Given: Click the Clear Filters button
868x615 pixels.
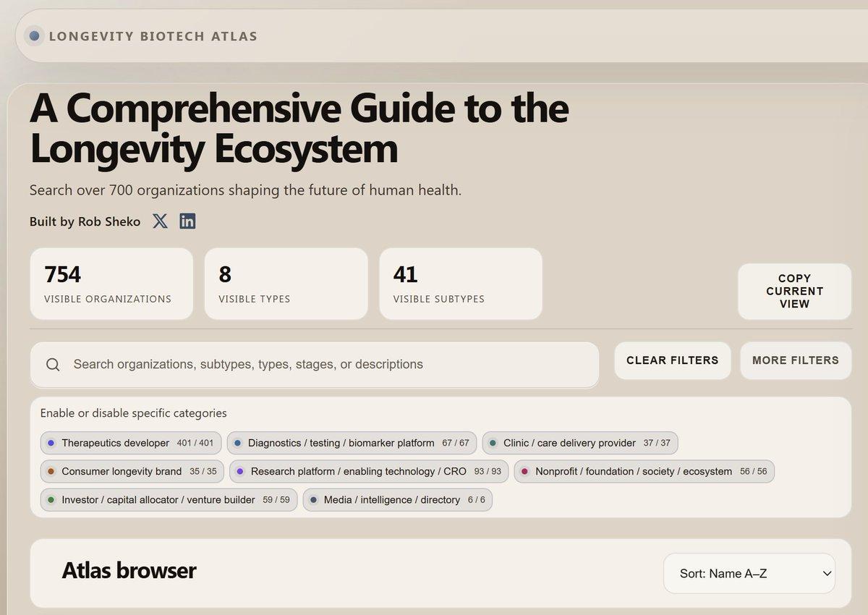Looking at the screenshot, I should (x=673, y=360).
